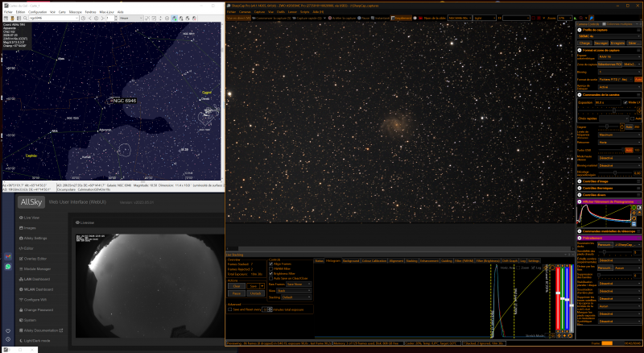Image resolution: width=644 pixels, height=353 pixels.
Task: Click the Arrêter la capture stop icon in SharpCap
Action: point(330,18)
